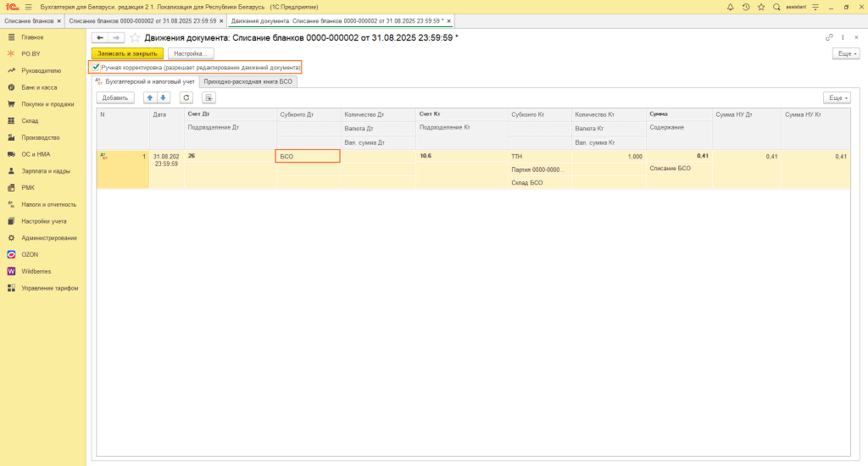Screen dimensions: 868x466
Task: Select Счет Дт cell 26
Action: tap(231, 156)
